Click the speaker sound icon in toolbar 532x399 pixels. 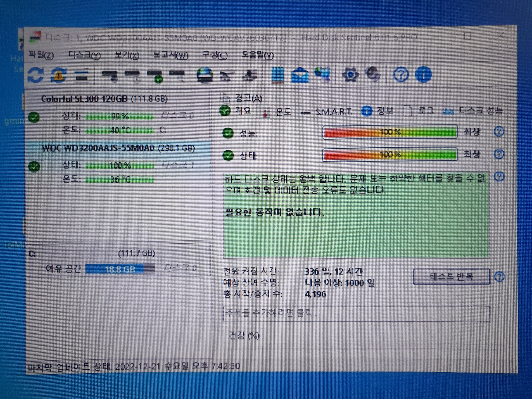372,74
